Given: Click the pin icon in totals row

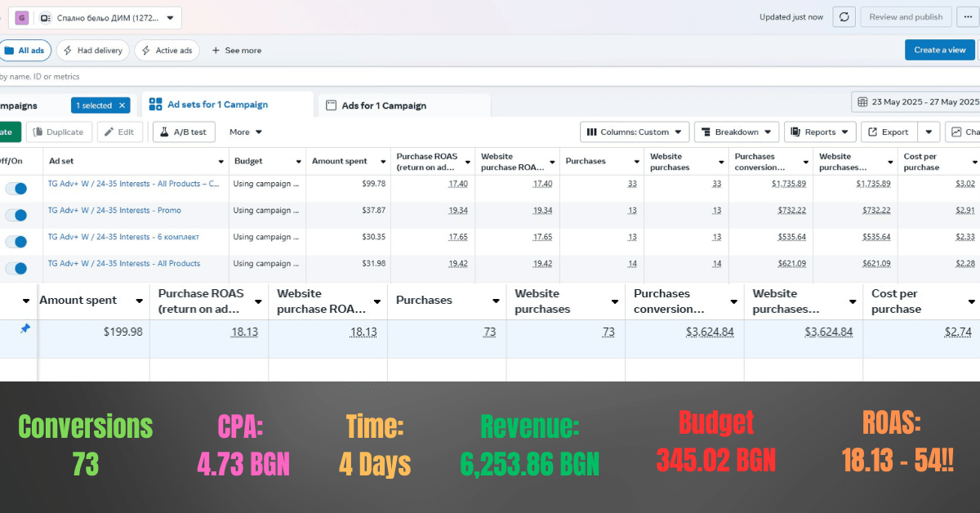Looking at the screenshot, I should click(24, 328).
